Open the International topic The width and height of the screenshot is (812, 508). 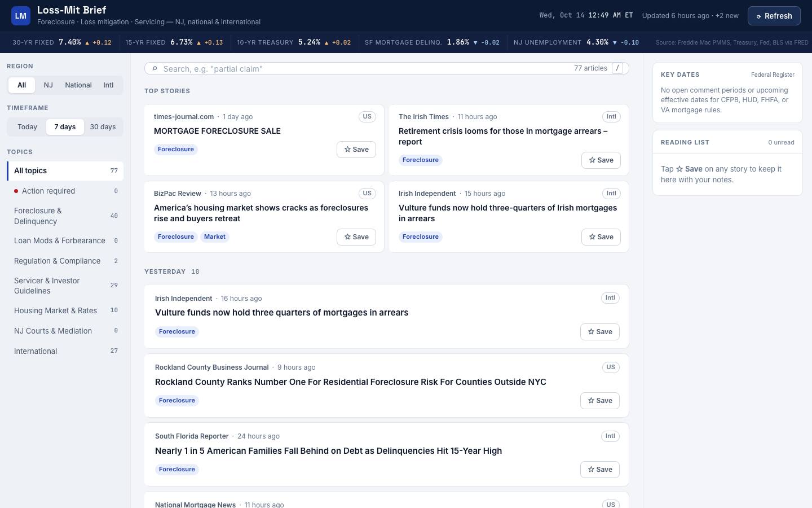[65, 352]
